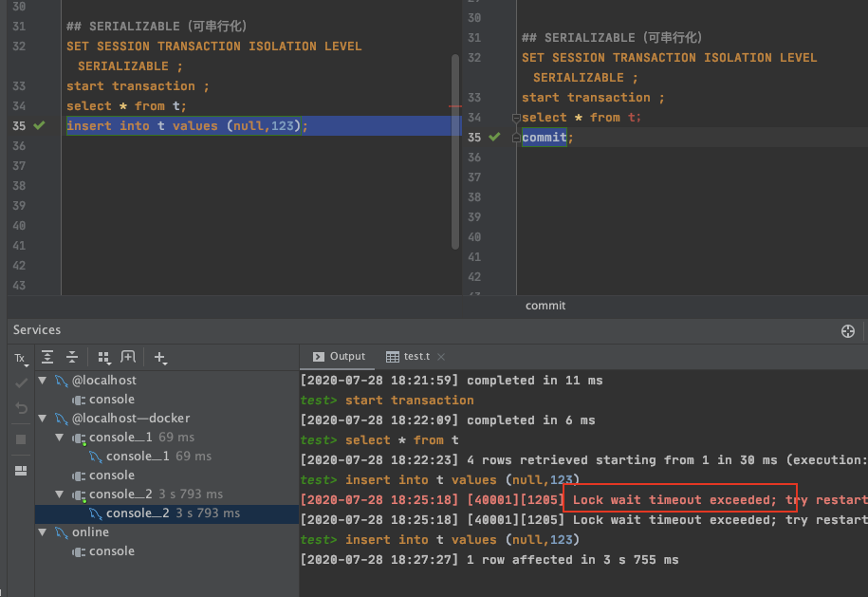Collapse the console_1 group node
Viewport: 868px width, 597px height.
(x=60, y=438)
